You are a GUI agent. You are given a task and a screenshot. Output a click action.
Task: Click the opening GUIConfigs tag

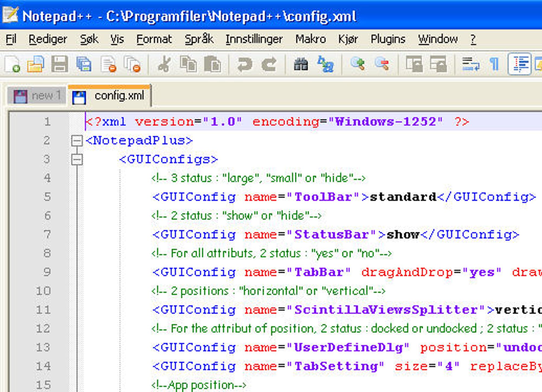pos(169,159)
